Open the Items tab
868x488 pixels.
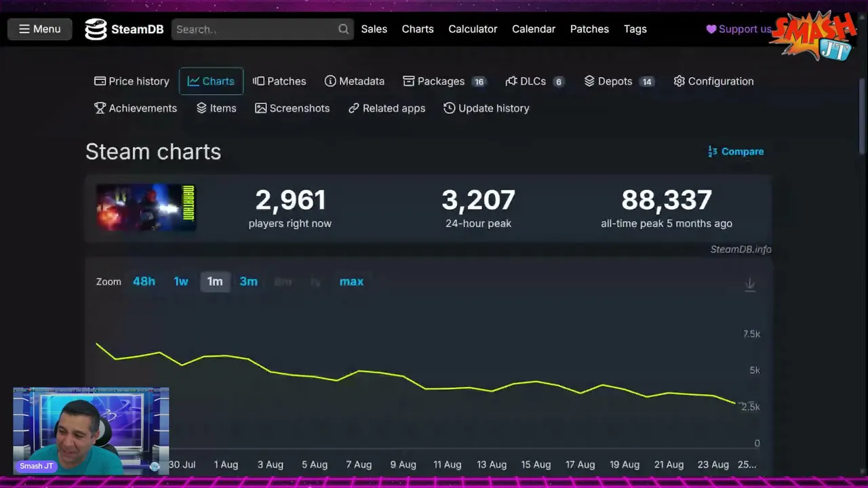pos(216,108)
